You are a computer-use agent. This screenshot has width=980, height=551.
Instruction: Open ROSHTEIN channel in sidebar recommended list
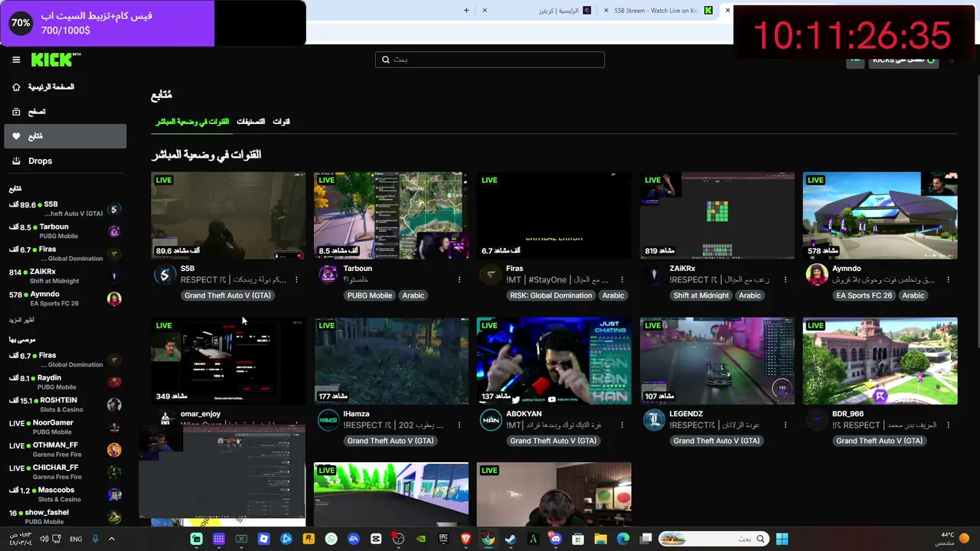click(x=65, y=405)
